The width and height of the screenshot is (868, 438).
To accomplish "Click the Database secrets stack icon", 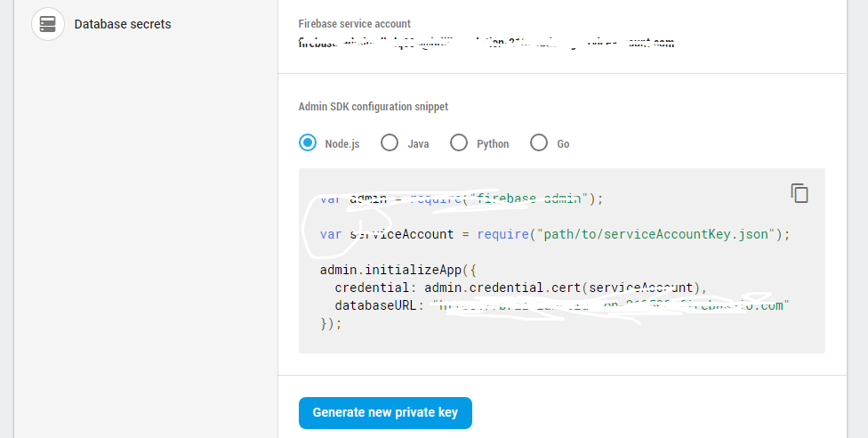I will coord(48,24).
